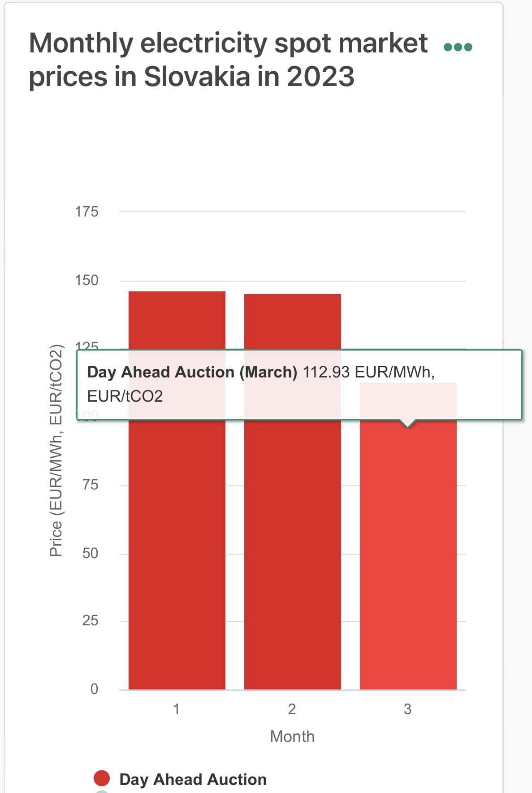This screenshot has width=532, height=793.
Task: Click the 175 y-axis label
Action: [87, 212]
